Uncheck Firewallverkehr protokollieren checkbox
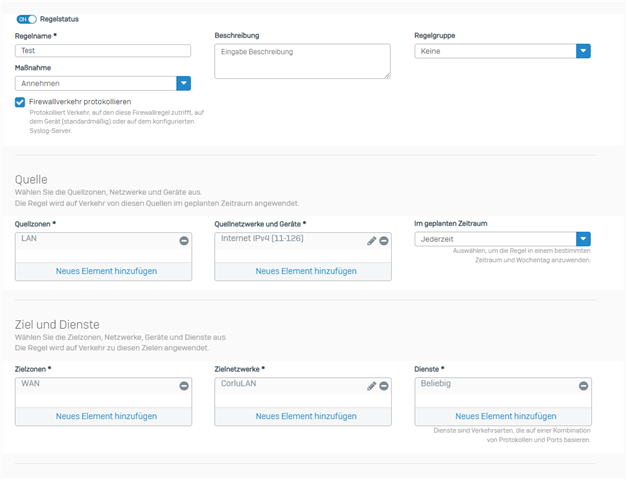This screenshot has width=627, height=480. pos(20,102)
